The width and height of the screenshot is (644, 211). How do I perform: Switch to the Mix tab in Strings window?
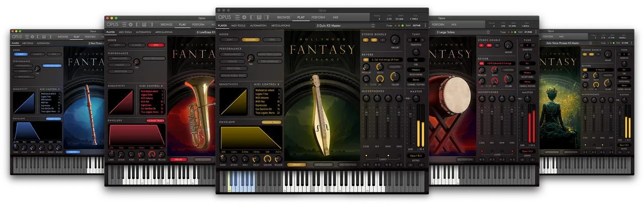pyautogui.click(x=335, y=18)
